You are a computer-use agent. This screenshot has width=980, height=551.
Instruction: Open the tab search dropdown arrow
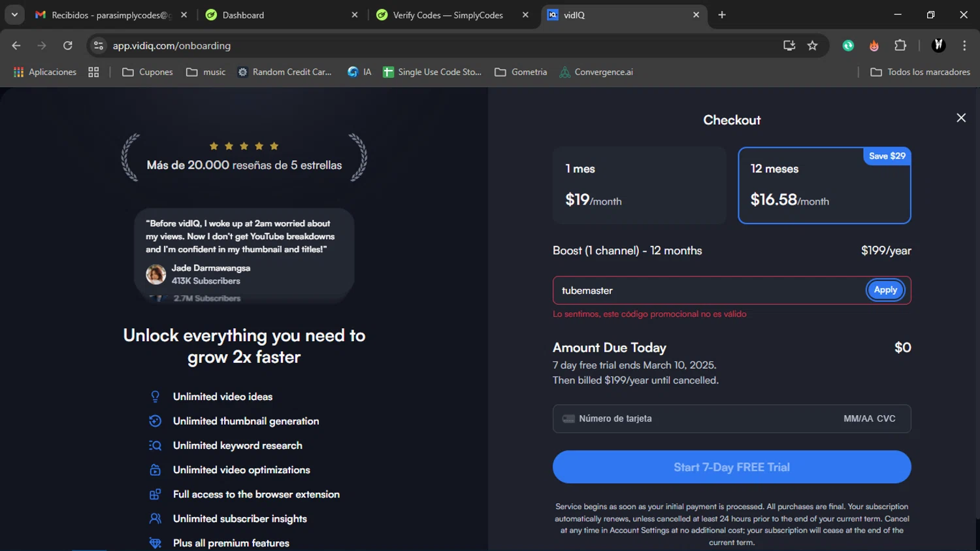pos(14,15)
